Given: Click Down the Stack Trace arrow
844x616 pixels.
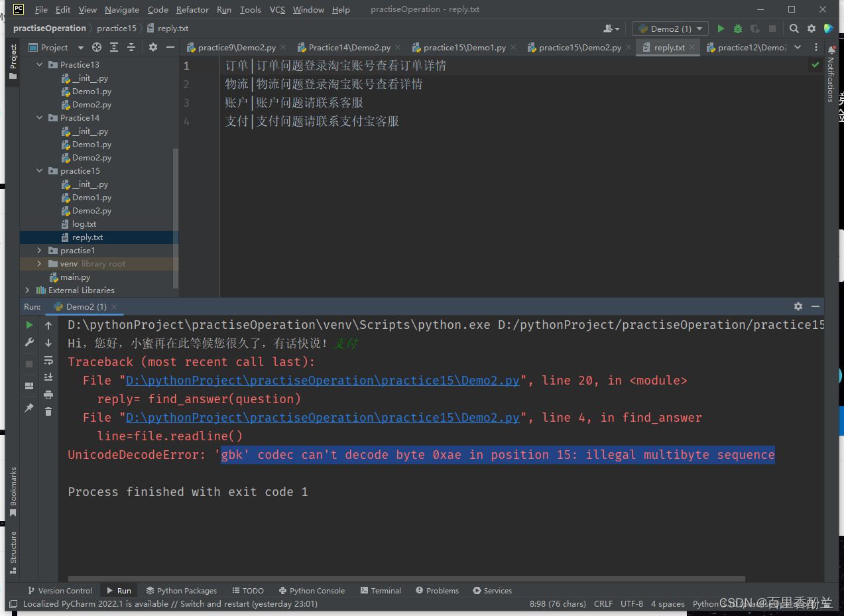Looking at the screenshot, I should pyautogui.click(x=48, y=343).
